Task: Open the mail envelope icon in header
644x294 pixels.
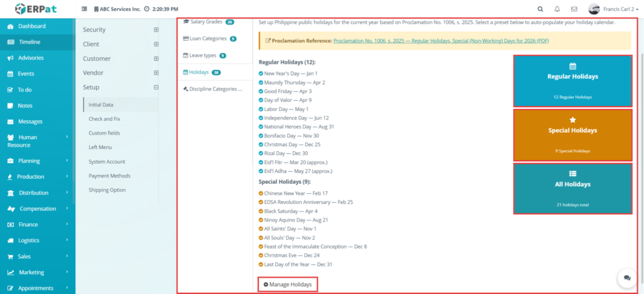Action: coord(574,9)
